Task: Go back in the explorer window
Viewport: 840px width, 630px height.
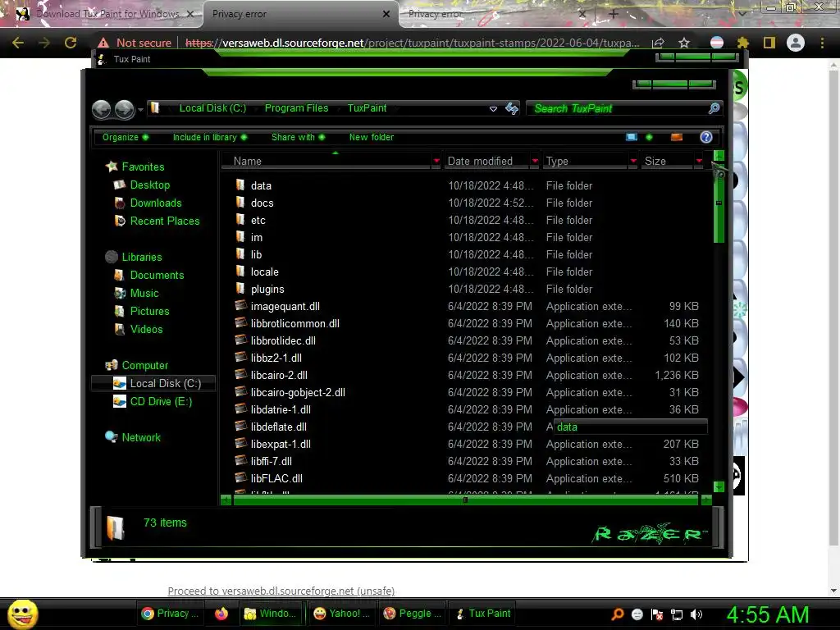Action: coord(101,109)
